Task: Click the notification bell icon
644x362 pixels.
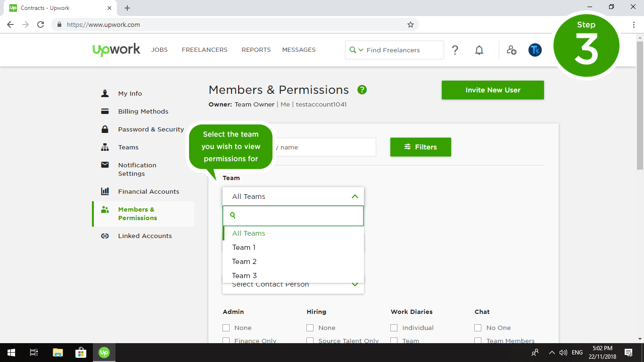Action: coord(479,50)
